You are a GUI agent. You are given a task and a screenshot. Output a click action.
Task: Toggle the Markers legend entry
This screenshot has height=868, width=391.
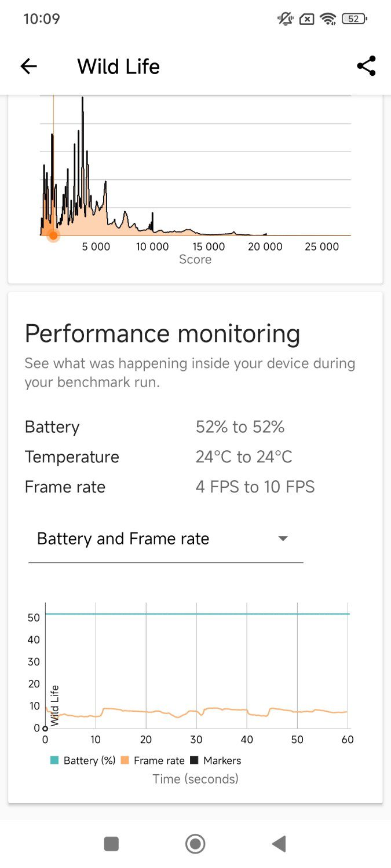click(x=215, y=760)
